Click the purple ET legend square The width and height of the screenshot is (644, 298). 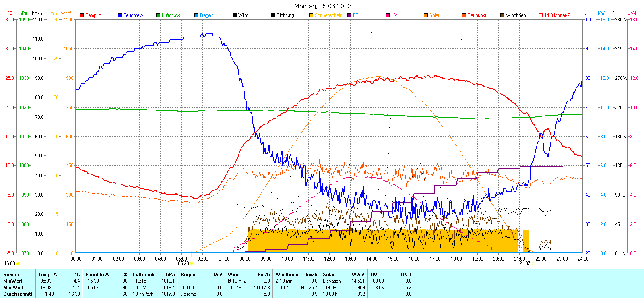(x=349, y=15)
